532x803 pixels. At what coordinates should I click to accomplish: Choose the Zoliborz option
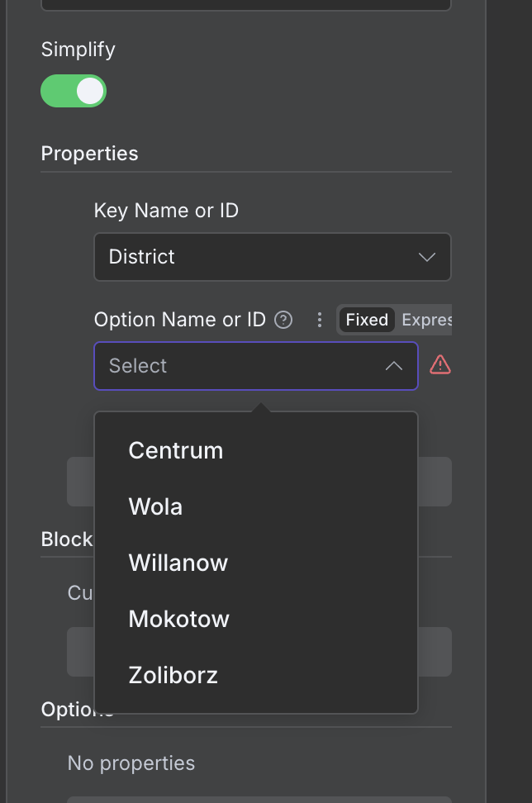tap(173, 675)
